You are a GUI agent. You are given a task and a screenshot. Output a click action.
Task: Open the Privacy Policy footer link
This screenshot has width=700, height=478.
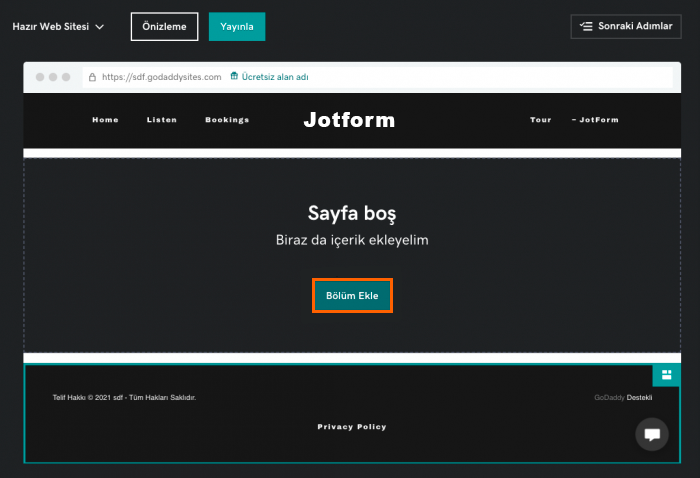352,427
